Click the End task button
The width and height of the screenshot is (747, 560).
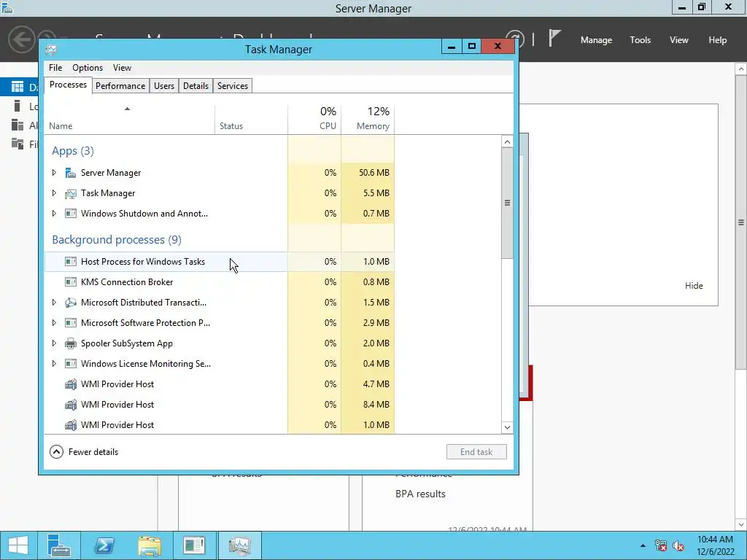[x=476, y=452]
